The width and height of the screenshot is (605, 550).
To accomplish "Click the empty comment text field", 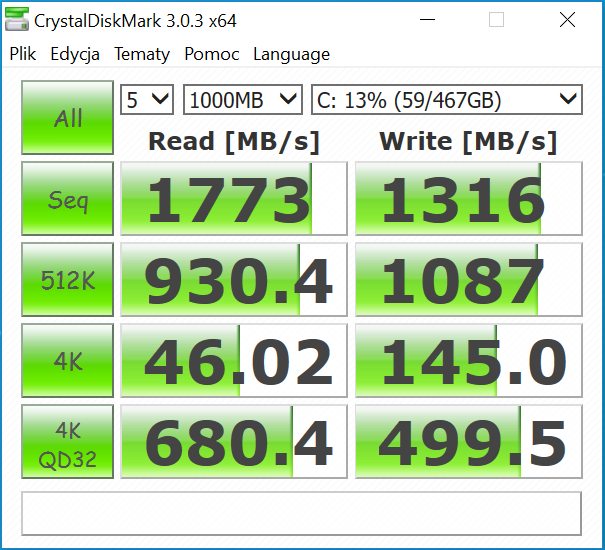I will pos(301,512).
